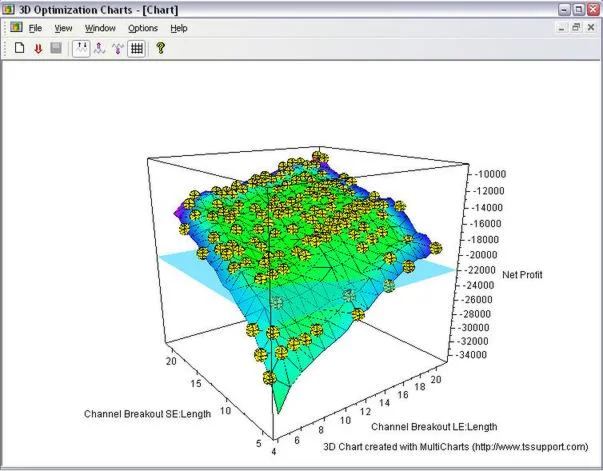Expand the Options menu
The height and width of the screenshot is (471, 603).
coord(143,28)
